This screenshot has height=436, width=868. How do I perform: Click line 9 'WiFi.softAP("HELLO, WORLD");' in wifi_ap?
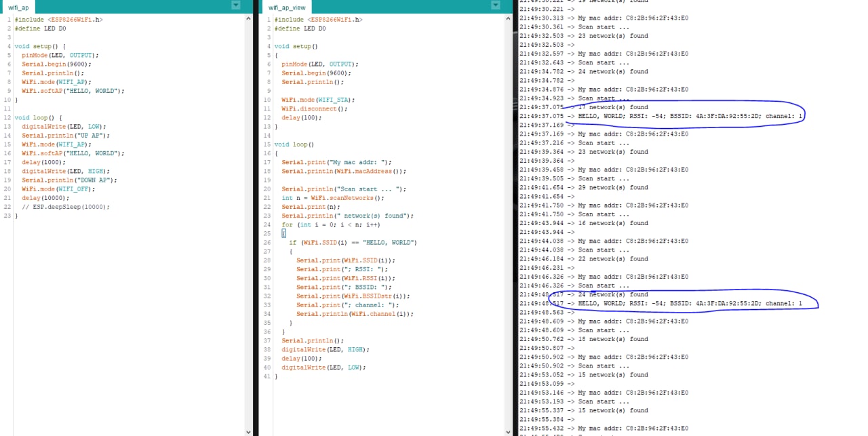click(x=73, y=90)
